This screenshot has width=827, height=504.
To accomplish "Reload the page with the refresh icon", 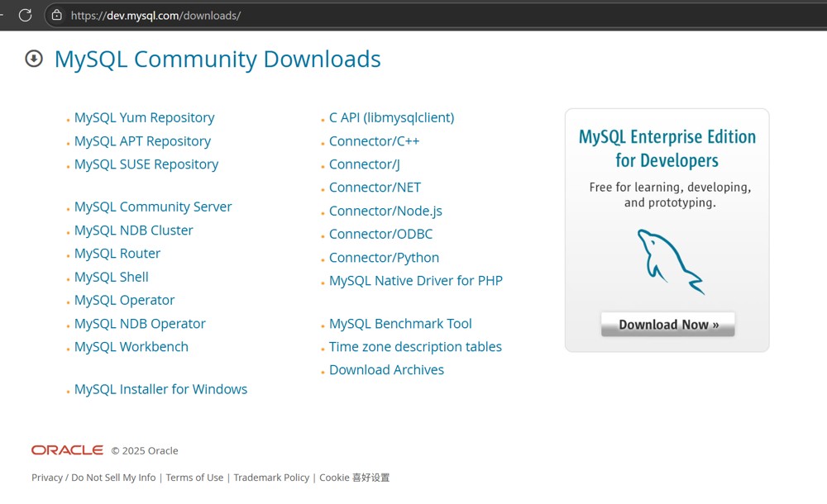I will pyautogui.click(x=25, y=16).
